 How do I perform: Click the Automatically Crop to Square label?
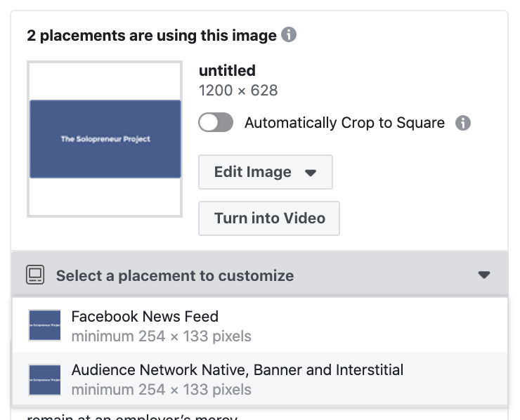coord(344,123)
